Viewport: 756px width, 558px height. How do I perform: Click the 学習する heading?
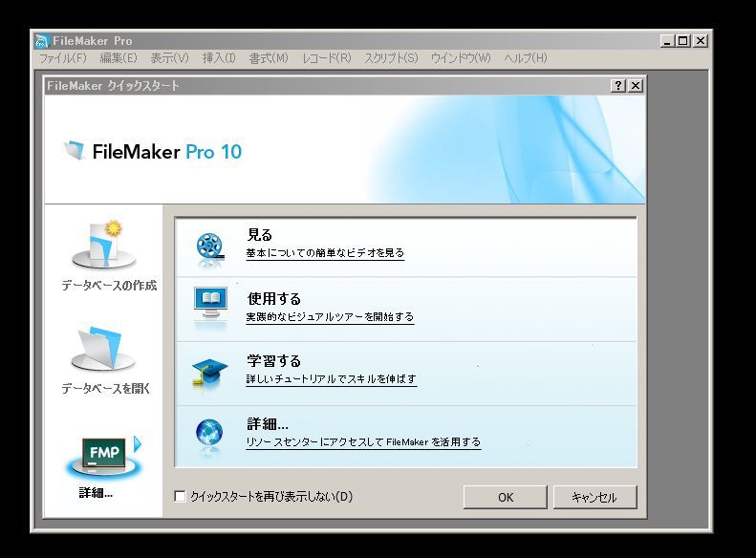click(x=274, y=361)
